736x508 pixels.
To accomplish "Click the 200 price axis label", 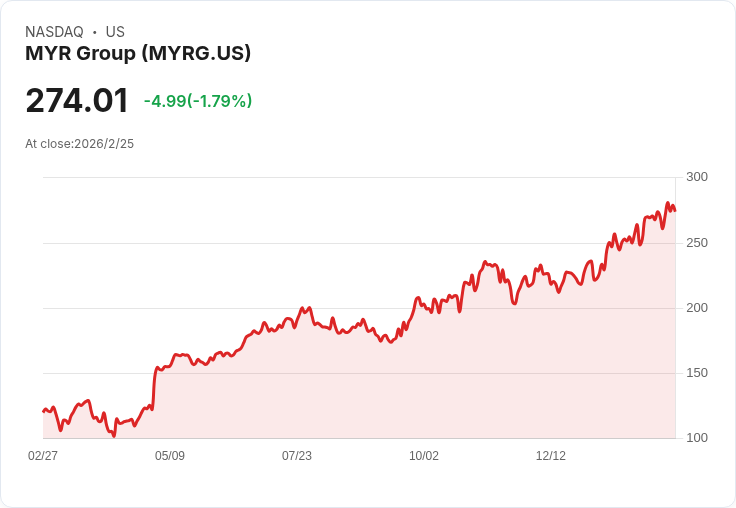I will (x=697, y=308).
